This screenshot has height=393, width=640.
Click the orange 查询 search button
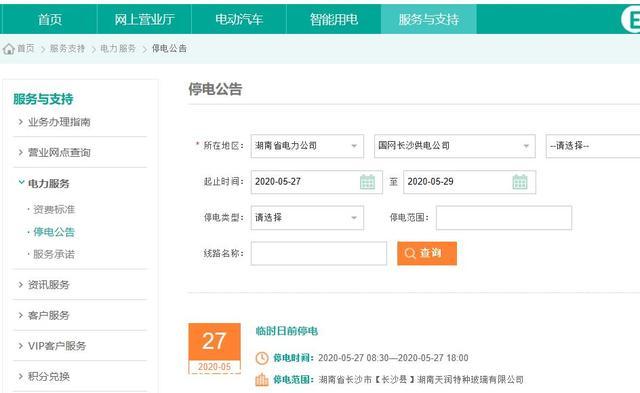[427, 253]
